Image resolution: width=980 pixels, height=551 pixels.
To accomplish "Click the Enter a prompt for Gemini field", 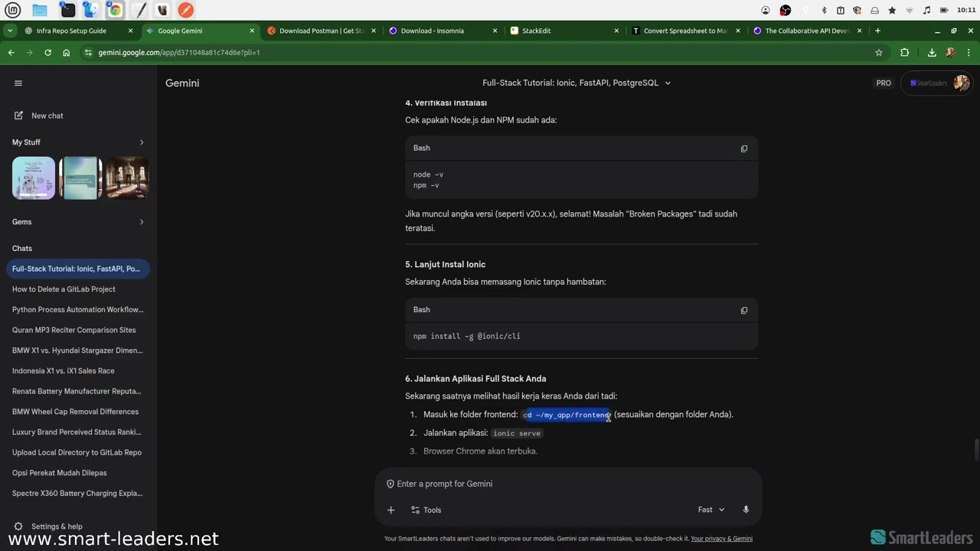I will point(568,484).
